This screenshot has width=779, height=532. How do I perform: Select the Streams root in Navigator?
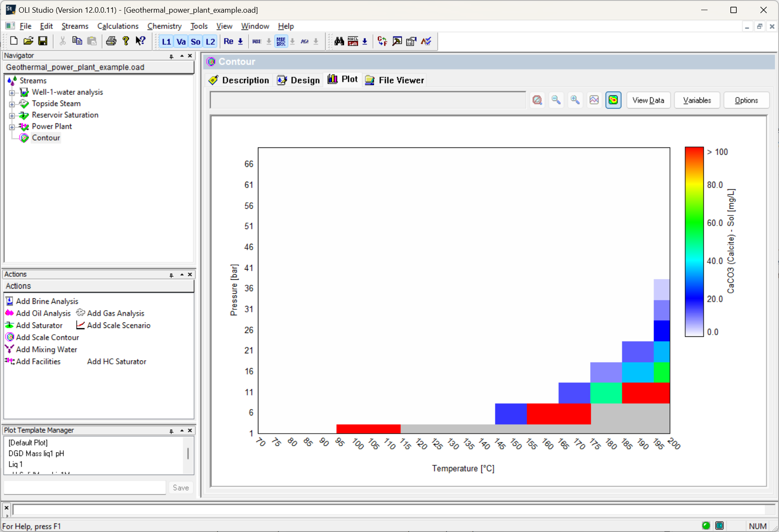[x=33, y=81]
